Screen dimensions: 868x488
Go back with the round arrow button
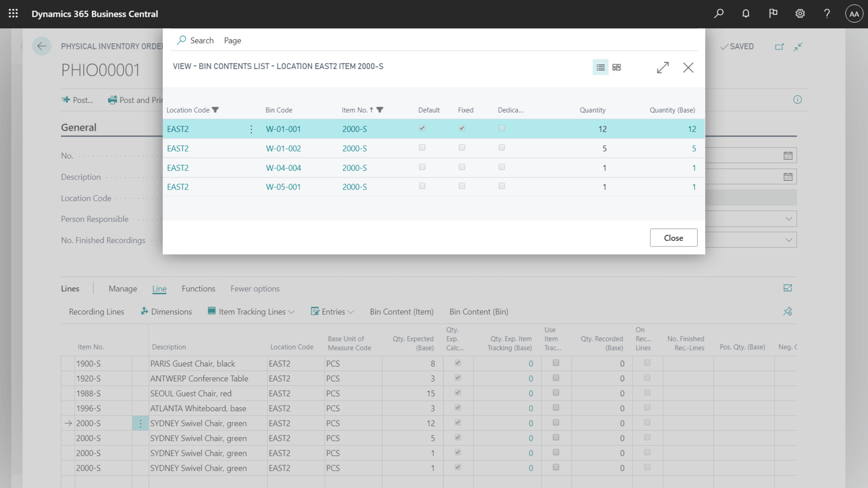pyautogui.click(x=42, y=46)
